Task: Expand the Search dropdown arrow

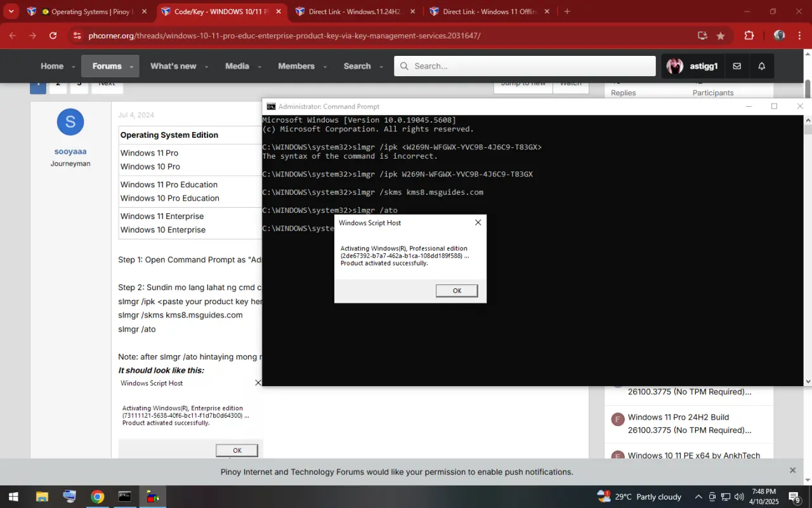Action: (x=381, y=67)
